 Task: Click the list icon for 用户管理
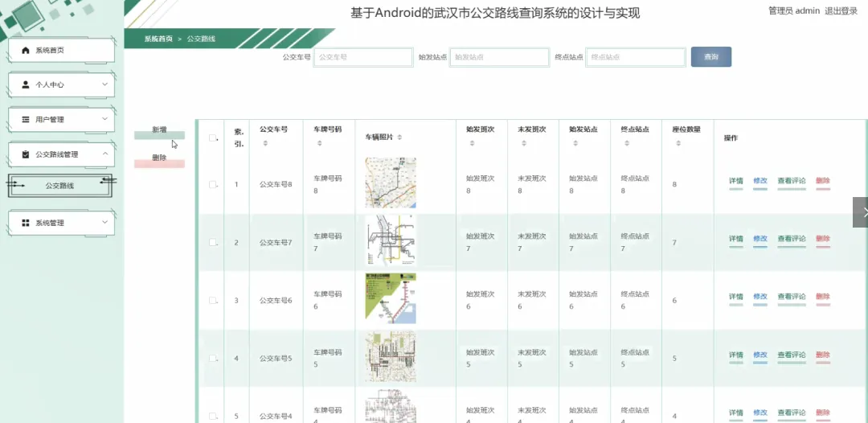[26, 119]
